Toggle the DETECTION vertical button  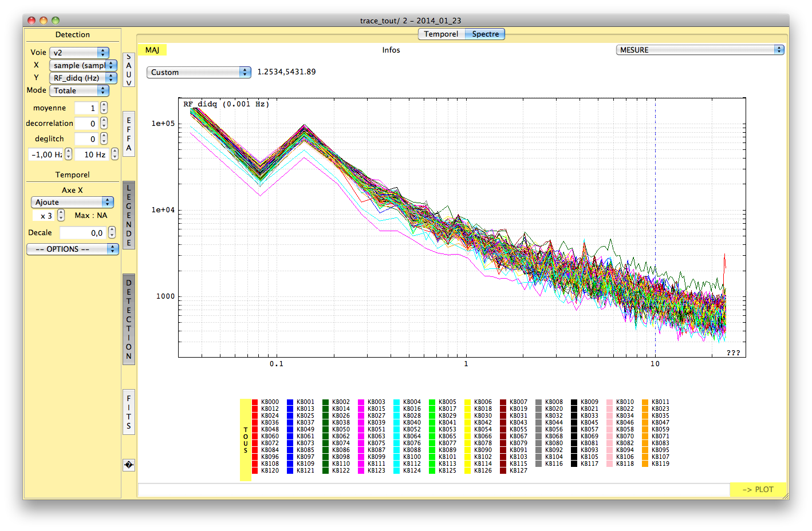pyautogui.click(x=129, y=319)
